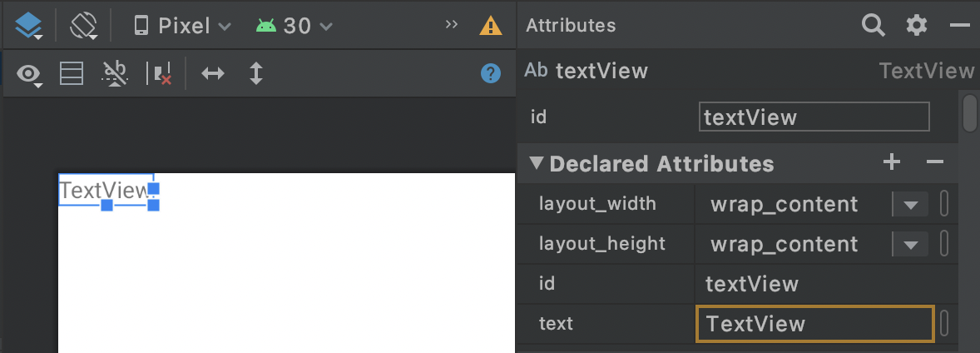Expand hidden toolbar items with double chevron
The height and width of the screenshot is (353, 980).
452,25
